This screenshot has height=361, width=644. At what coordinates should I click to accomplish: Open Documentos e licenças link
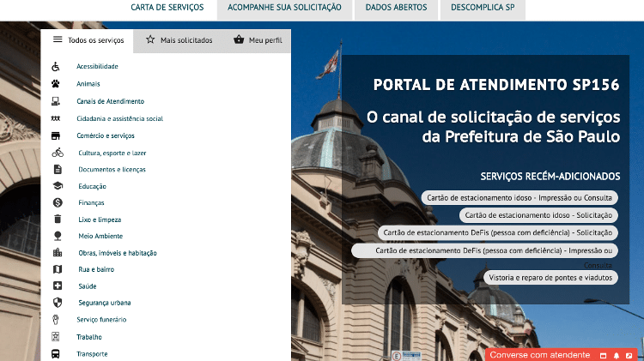point(112,170)
